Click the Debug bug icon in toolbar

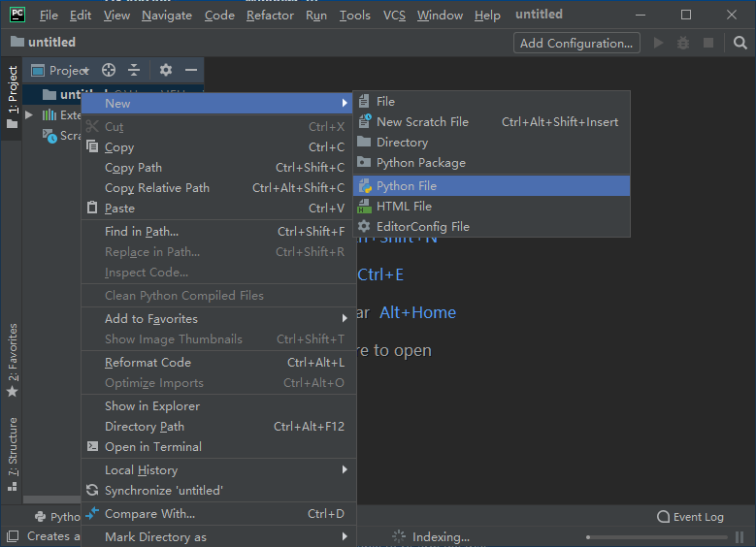click(x=683, y=43)
